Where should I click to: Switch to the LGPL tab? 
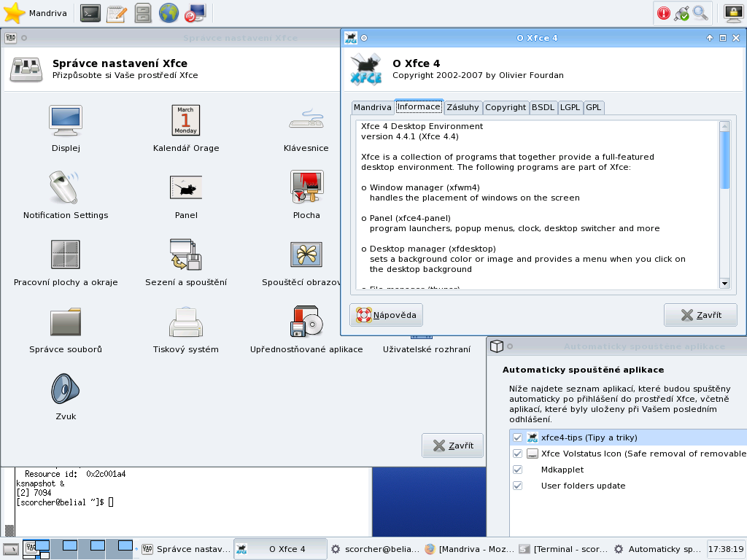(570, 108)
